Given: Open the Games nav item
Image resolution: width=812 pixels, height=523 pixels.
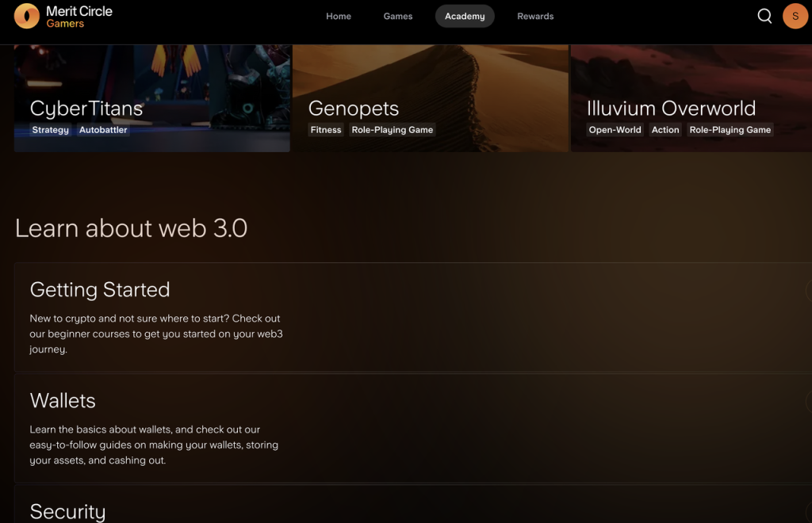Looking at the screenshot, I should pos(398,16).
